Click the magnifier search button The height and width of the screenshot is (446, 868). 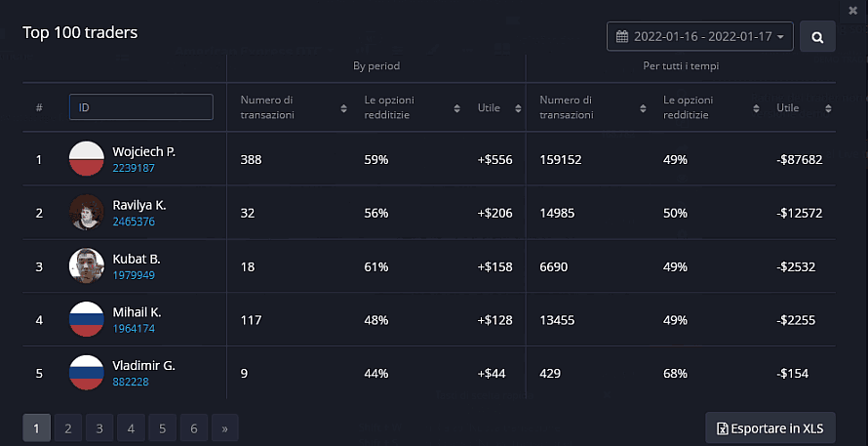[817, 37]
